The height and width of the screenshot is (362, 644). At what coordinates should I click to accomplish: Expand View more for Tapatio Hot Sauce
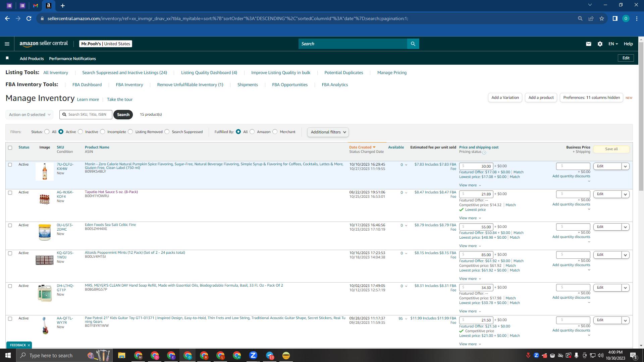pyautogui.click(x=470, y=218)
